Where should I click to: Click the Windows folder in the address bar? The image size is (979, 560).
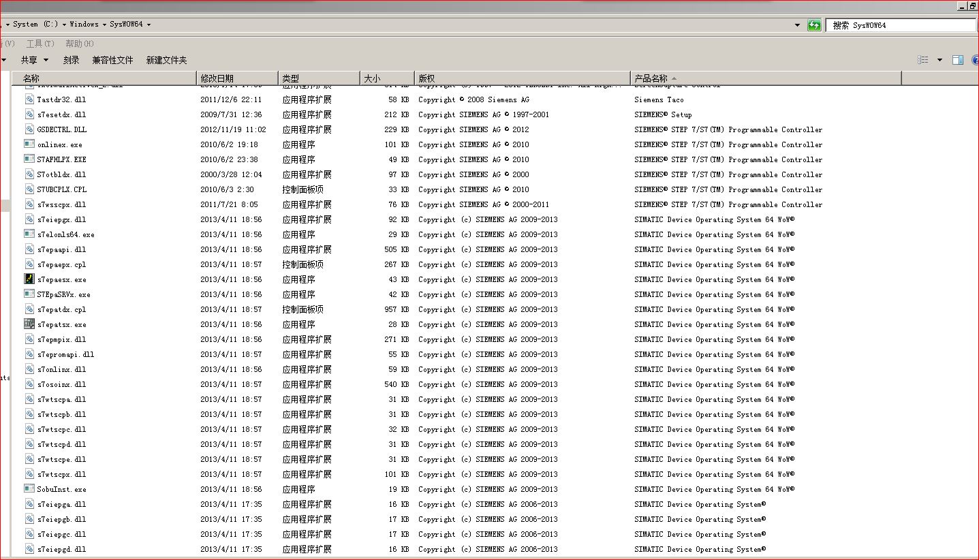point(84,25)
